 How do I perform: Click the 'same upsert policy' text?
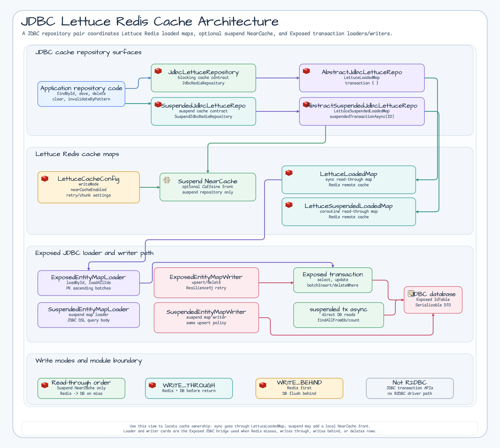(x=206, y=323)
